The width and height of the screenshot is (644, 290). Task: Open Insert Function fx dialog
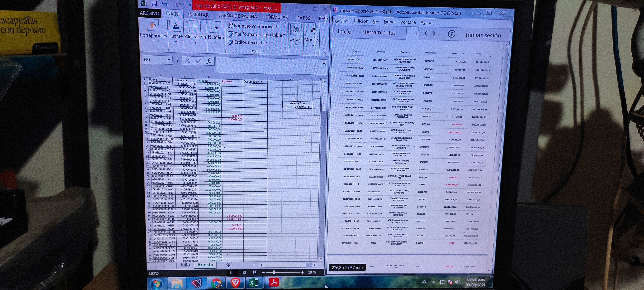(x=209, y=61)
